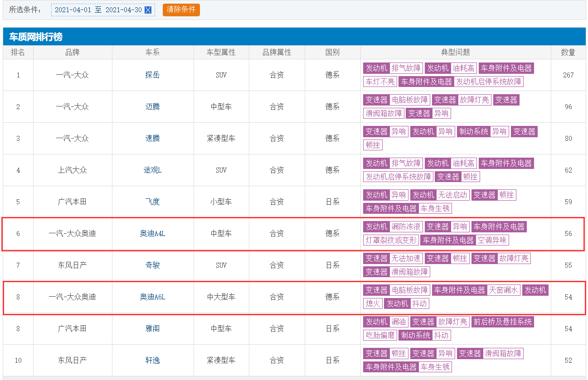Select the 96 count for 迈腾

tap(569, 107)
